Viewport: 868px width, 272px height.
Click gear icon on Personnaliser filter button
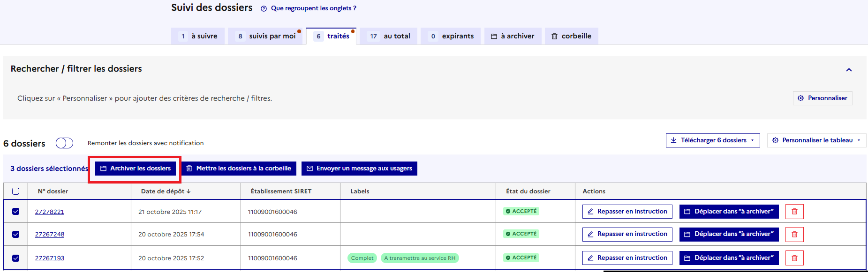click(x=800, y=98)
